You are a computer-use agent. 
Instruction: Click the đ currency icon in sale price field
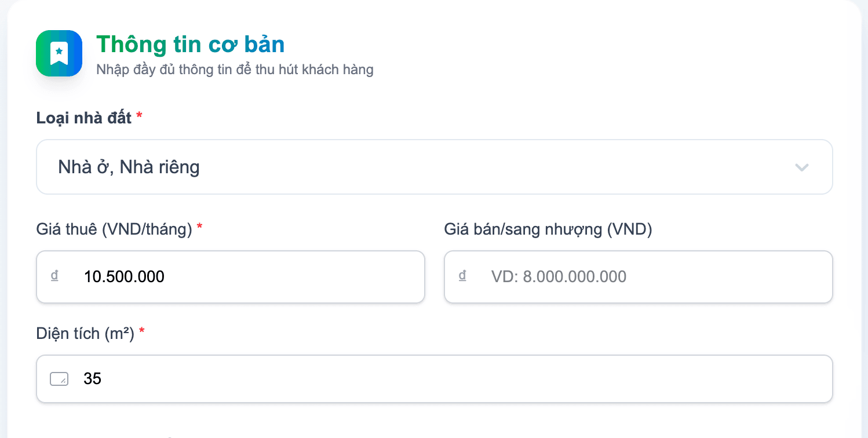click(x=462, y=276)
